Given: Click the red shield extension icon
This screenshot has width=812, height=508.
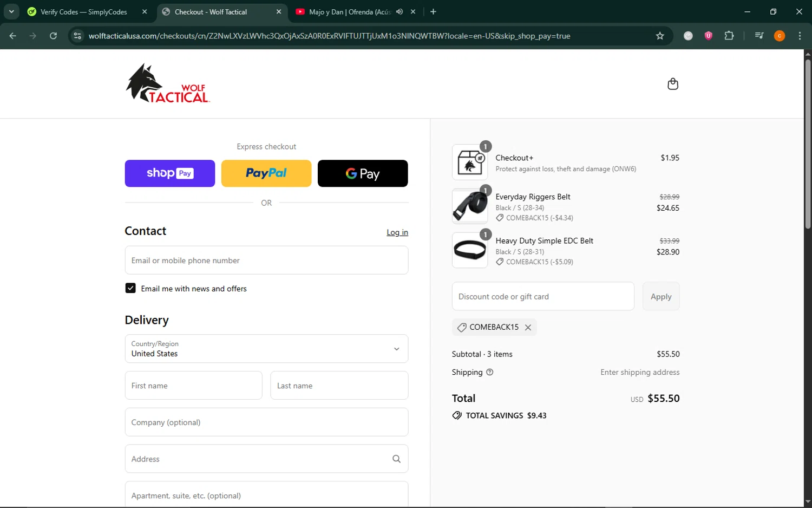Looking at the screenshot, I should click(709, 36).
